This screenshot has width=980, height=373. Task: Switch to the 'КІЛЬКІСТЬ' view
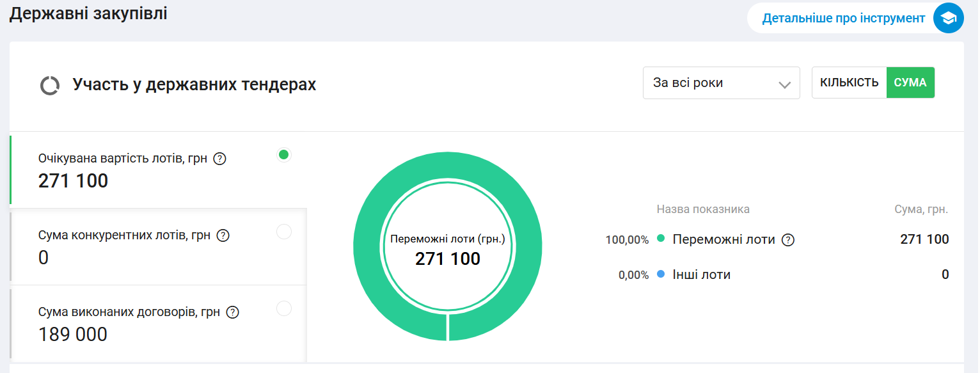coord(849,83)
